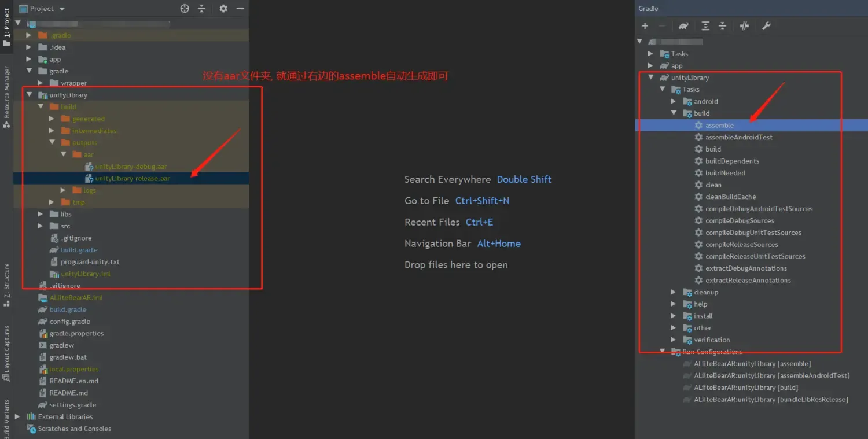Expand the libs folder in unityLibrary
The image size is (868, 439).
coord(41,214)
